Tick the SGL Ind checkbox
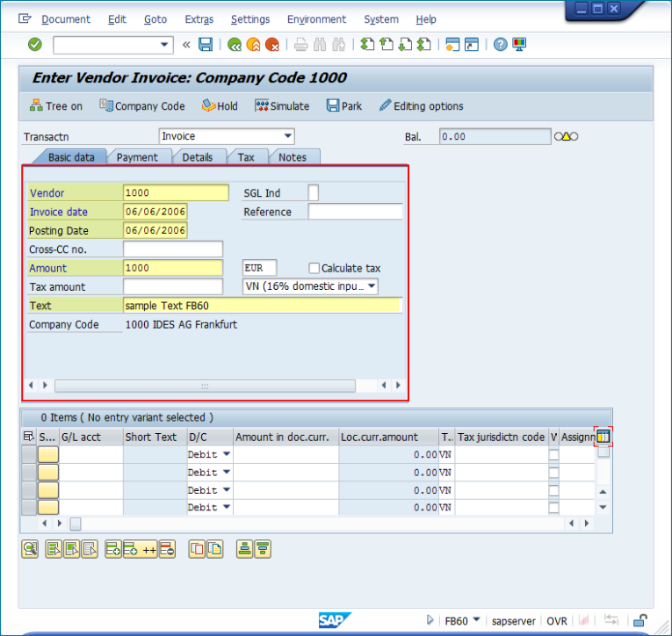Image resolution: width=672 pixels, height=636 pixels. point(314,193)
